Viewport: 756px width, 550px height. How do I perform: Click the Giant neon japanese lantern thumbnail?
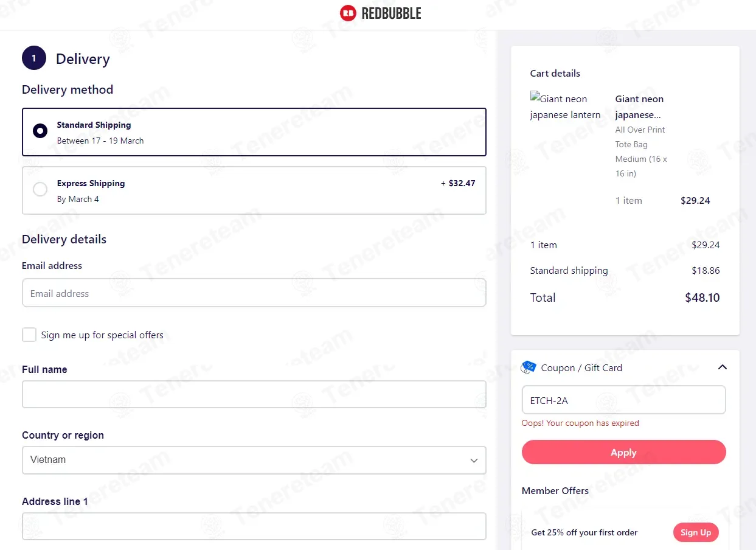566,106
